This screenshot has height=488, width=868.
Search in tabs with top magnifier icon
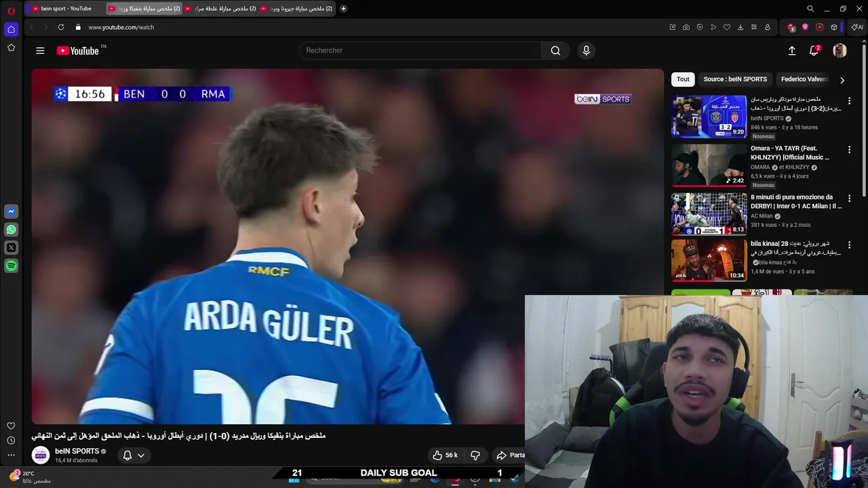810,9
